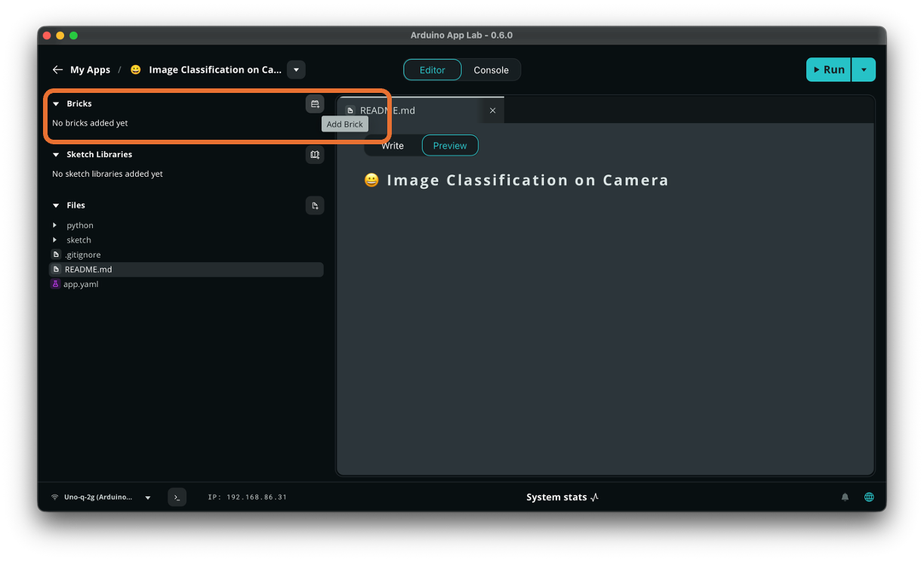Click the Add Brick icon
The width and height of the screenshot is (924, 562).
(x=315, y=104)
